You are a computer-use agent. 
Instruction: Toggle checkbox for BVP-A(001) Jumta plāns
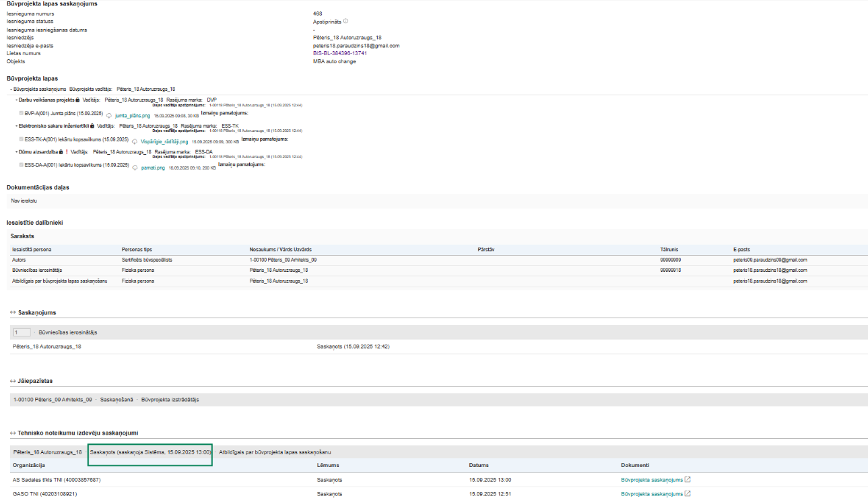22,114
